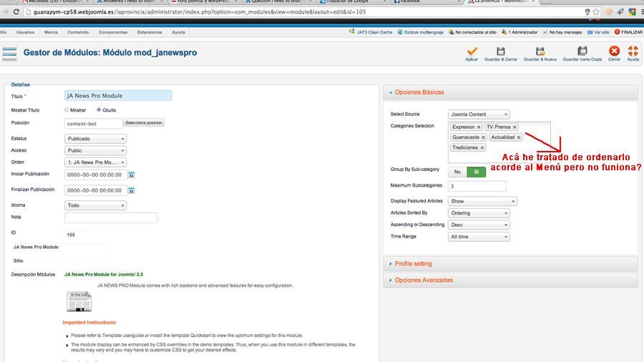644x362 pixels.
Task: Open the Estatus dropdown
Action: point(95,139)
